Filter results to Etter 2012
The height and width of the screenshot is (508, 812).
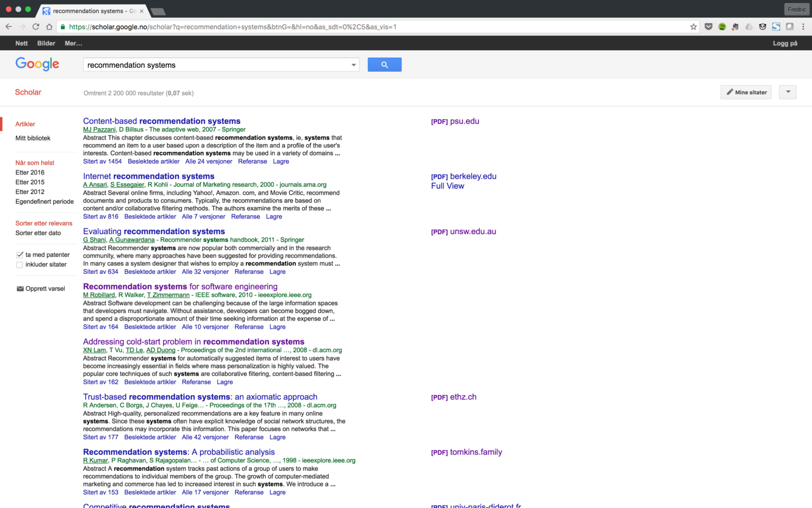coord(30,192)
